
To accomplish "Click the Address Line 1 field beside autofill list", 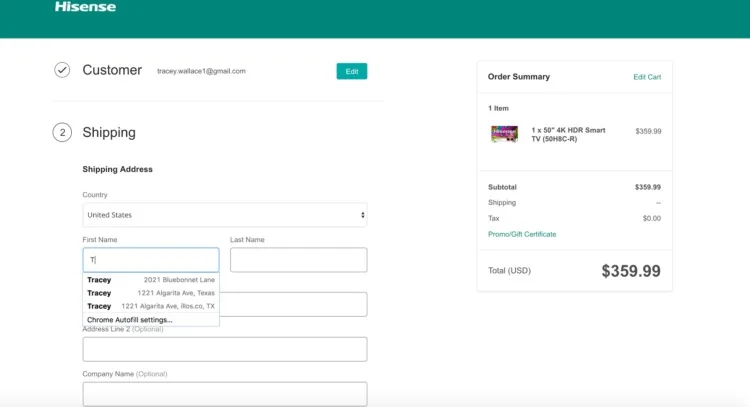I will 293,305.
